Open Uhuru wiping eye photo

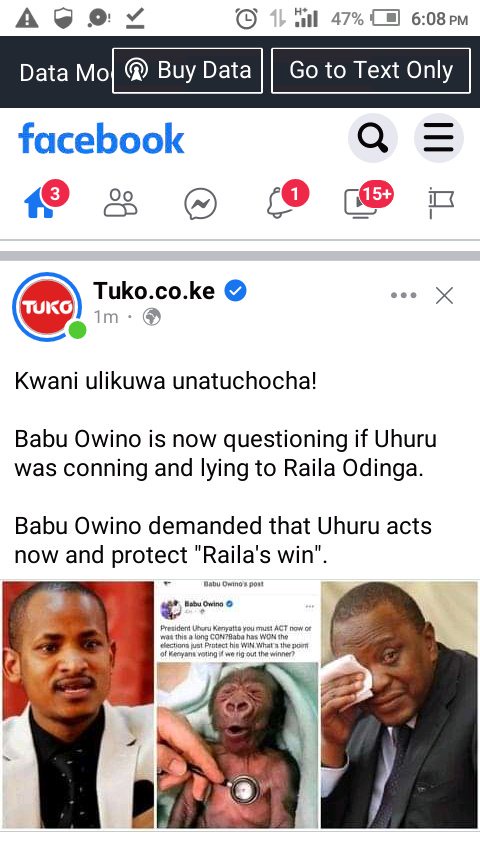click(399, 705)
